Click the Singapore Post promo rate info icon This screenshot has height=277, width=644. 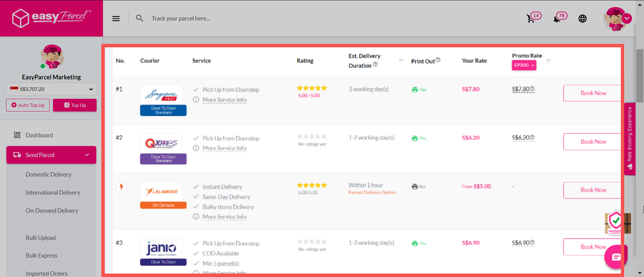532,89
